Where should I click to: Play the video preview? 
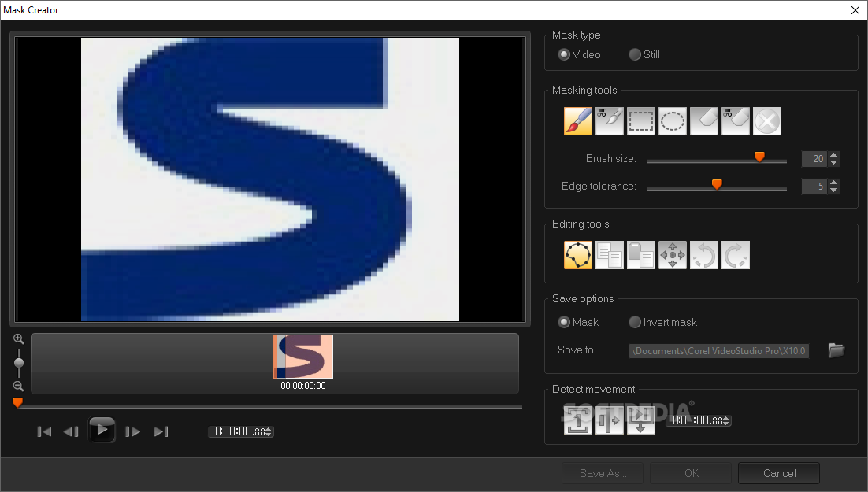tap(102, 430)
